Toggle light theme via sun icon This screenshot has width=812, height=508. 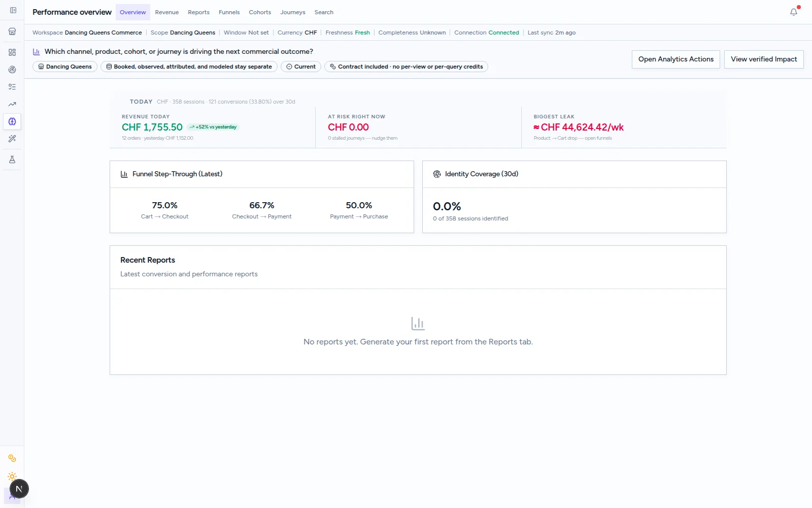pyautogui.click(x=12, y=477)
